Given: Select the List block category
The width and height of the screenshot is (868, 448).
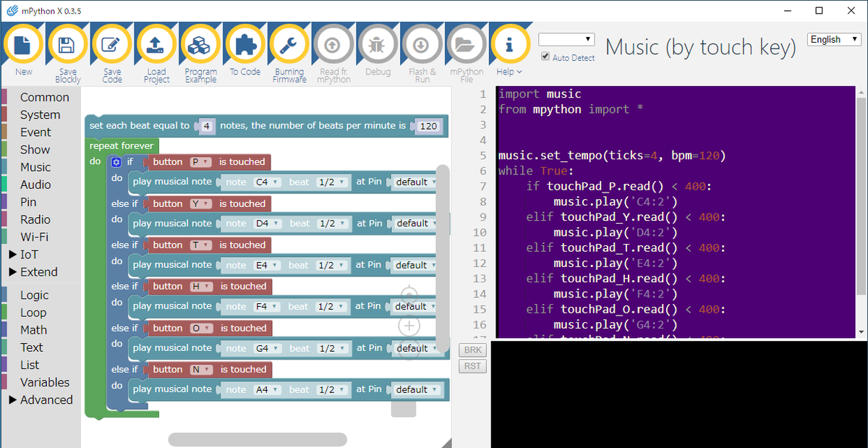Looking at the screenshot, I should (x=30, y=365).
